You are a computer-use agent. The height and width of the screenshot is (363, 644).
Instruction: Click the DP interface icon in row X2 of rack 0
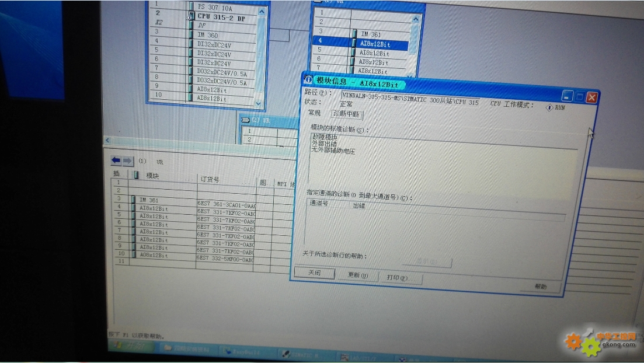point(190,25)
